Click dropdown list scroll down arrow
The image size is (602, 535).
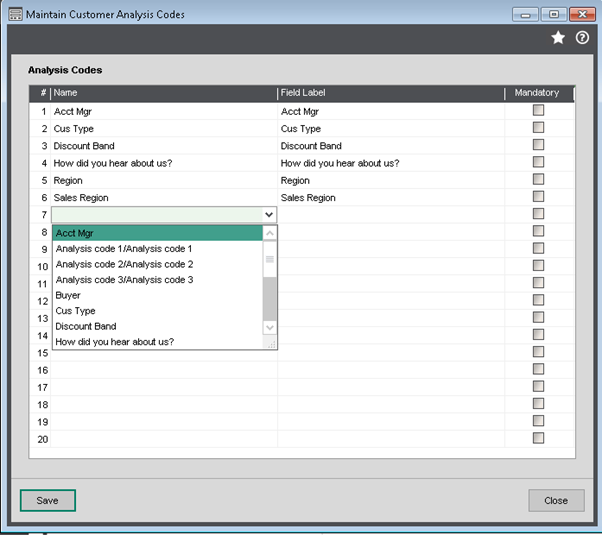pyautogui.click(x=270, y=327)
